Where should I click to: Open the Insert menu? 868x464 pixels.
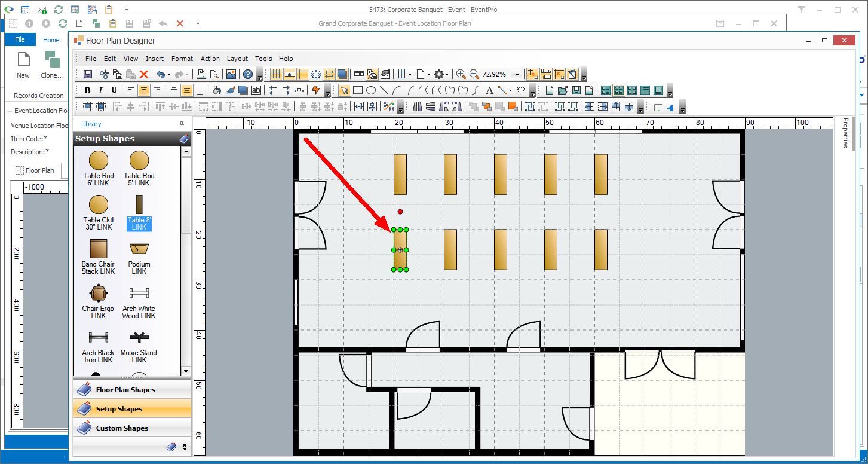coord(155,59)
